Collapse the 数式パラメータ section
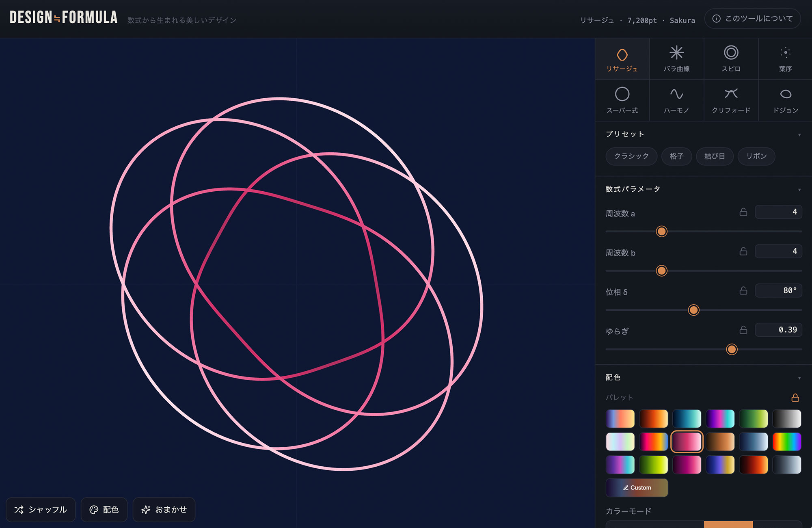Image resolution: width=812 pixels, height=528 pixels. pos(799,190)
